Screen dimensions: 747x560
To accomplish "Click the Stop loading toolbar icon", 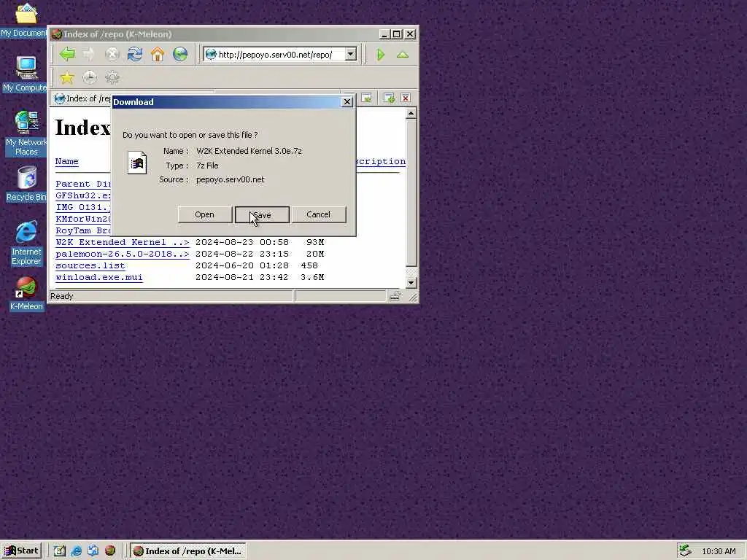I will point(112,54).
